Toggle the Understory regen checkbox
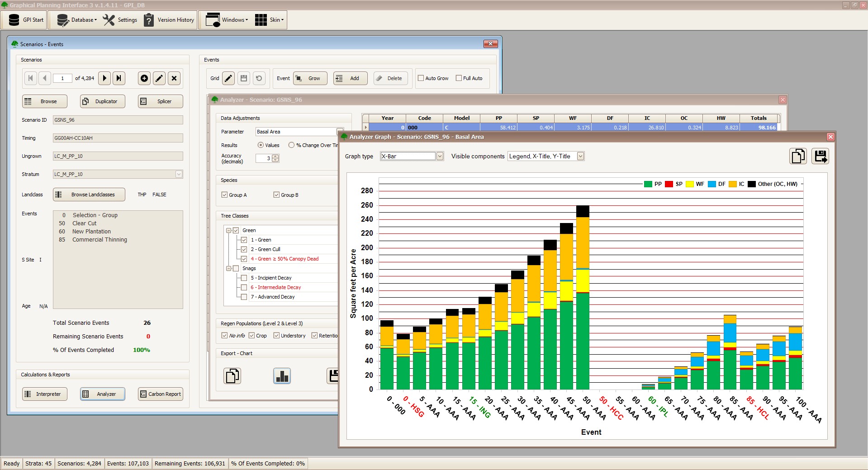Viewport: 868px width, 470px height. [276, 336]
